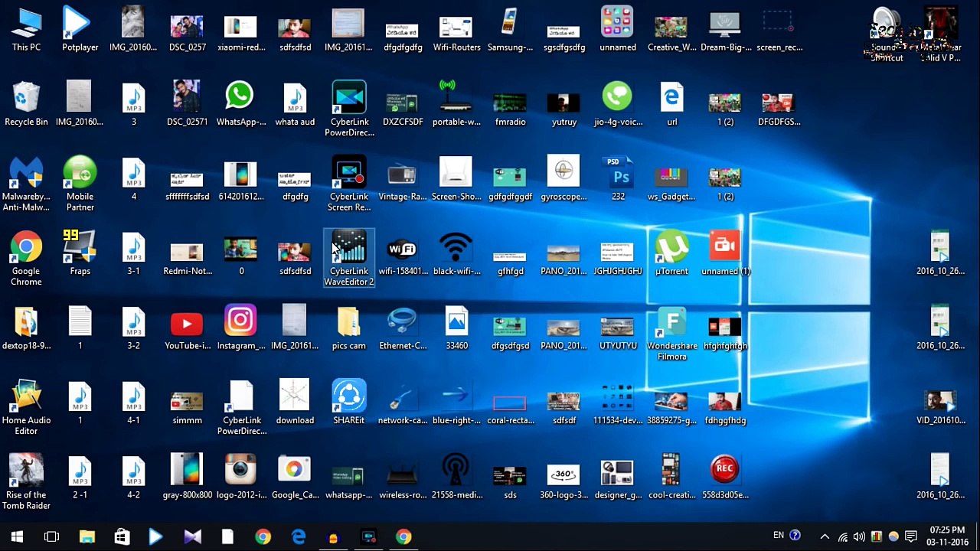The width and height of the screenshot is (980, 551).
Task: Launch Malwarebytes Anti-Malware shortcut
Action: [x=26, y=184]
